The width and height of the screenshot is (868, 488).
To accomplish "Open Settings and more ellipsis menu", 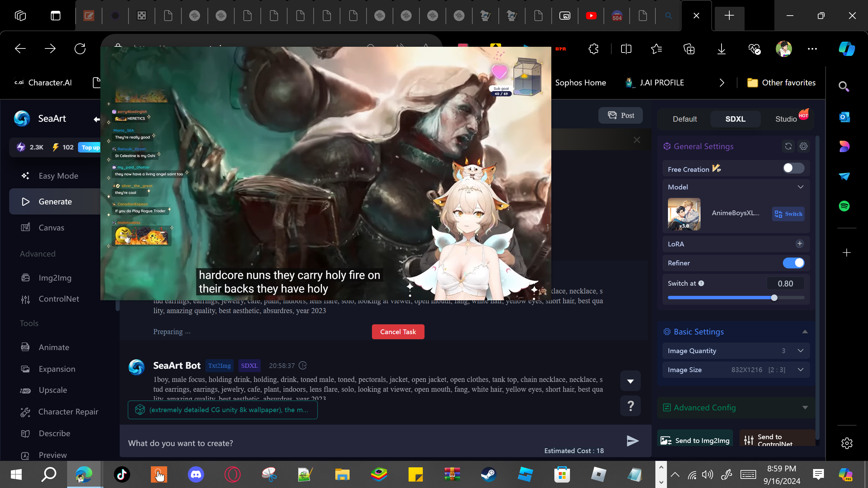I will coord(812,49).
